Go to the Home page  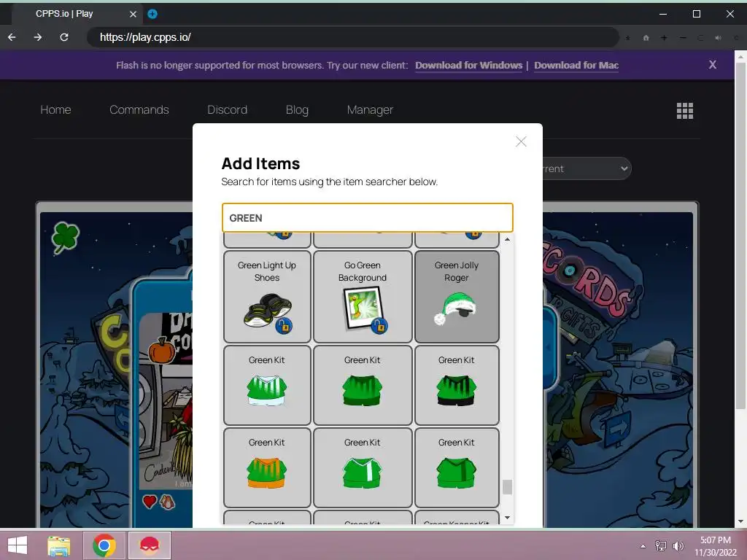[x=55, y=109]
